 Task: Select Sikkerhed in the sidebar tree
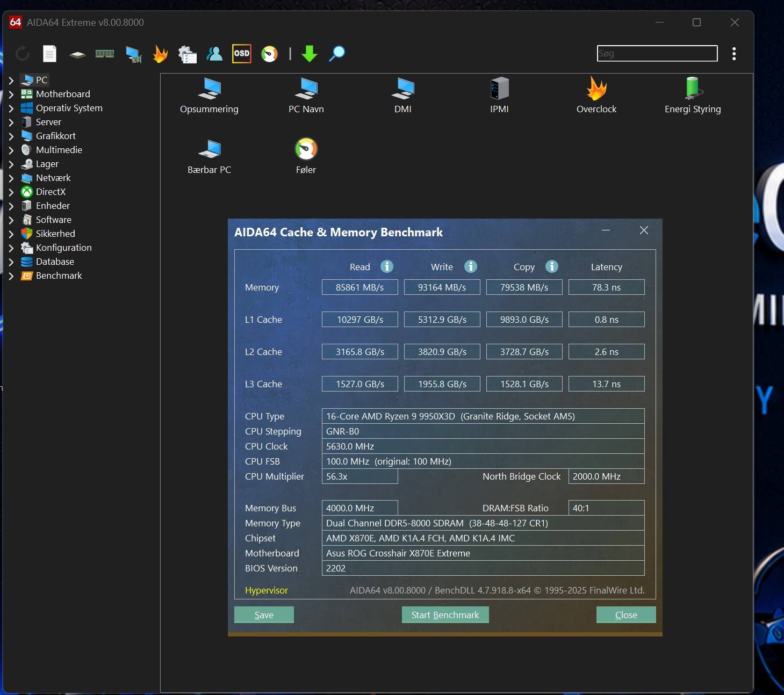click(55, 234)
